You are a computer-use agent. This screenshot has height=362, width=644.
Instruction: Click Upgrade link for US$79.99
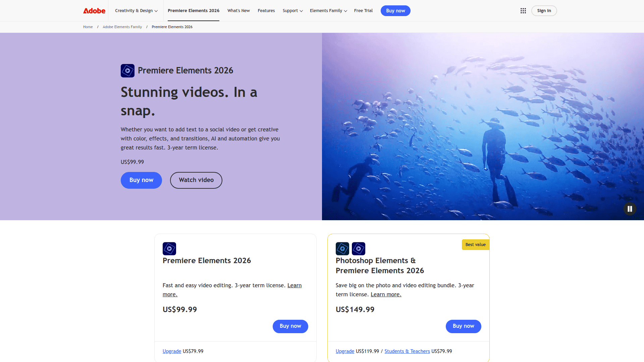point(172,351)
